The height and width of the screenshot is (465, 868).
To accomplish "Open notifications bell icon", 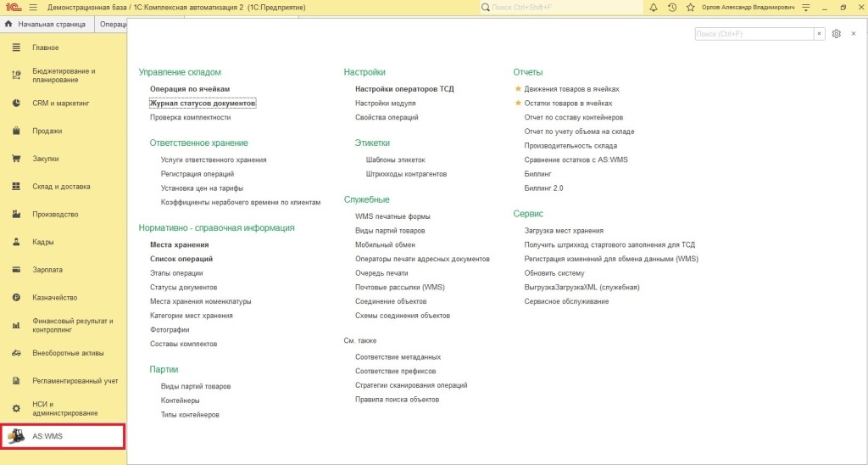I will (x=654, y=8).
